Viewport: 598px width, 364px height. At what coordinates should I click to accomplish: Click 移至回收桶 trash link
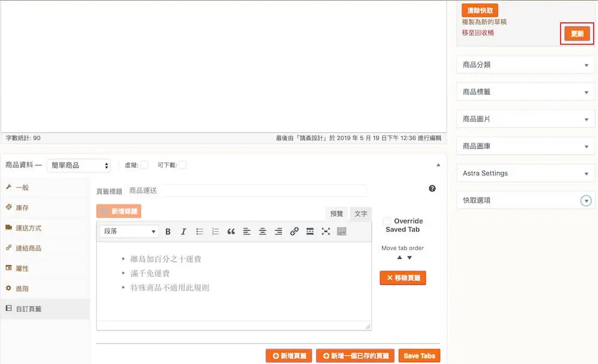(478, 33)
